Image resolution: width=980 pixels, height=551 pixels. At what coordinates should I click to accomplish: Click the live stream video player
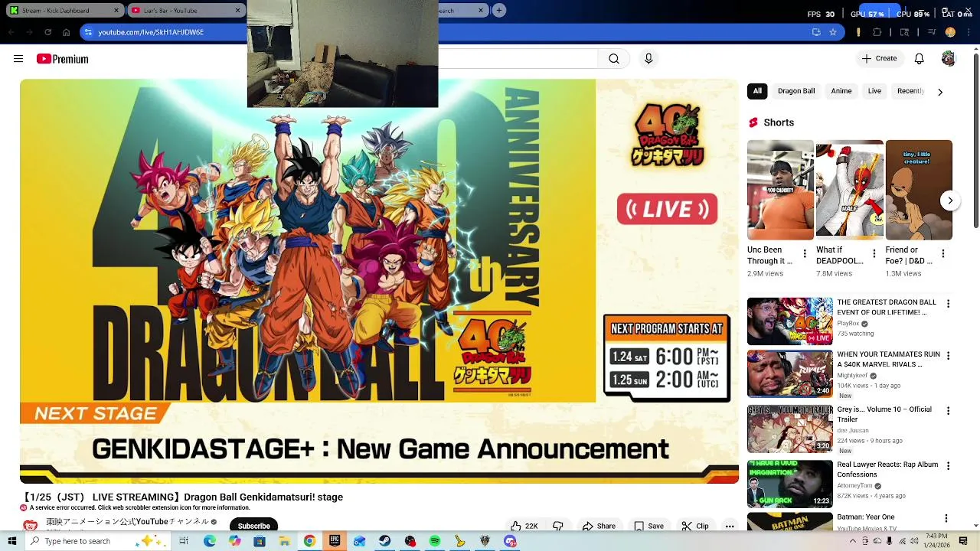coord(379,281)
